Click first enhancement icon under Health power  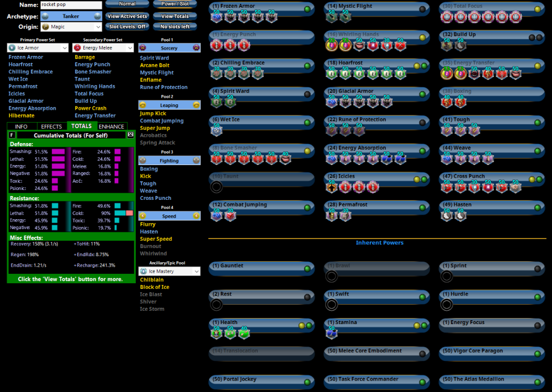216,332
